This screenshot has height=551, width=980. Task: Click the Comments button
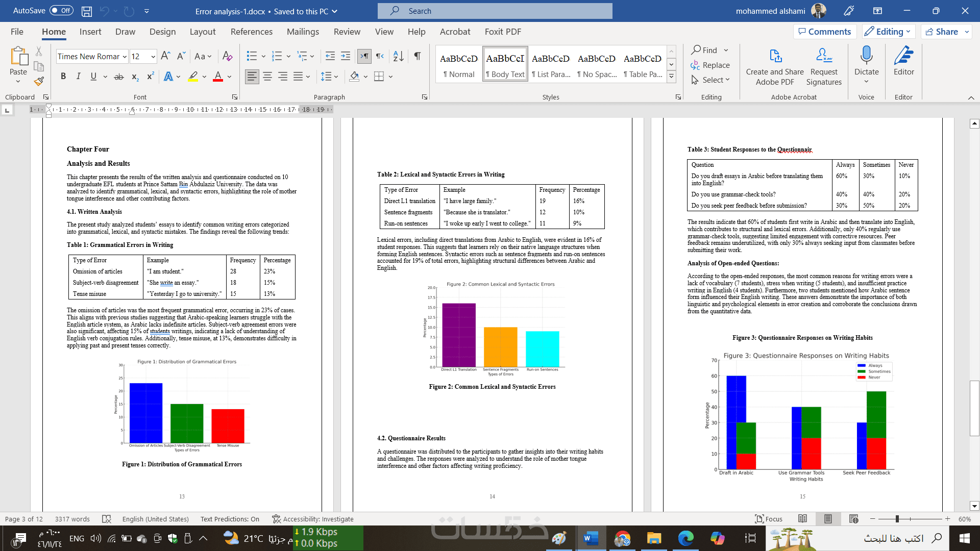pyautogui.click(x=825, y=32)
